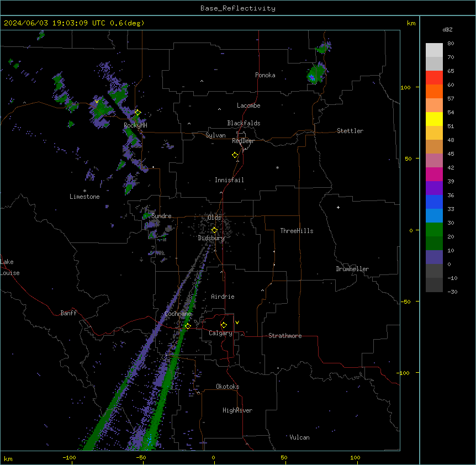Click the km unit label at bottom left
Viewport: 476px width, 465px height.
(8, 458)
